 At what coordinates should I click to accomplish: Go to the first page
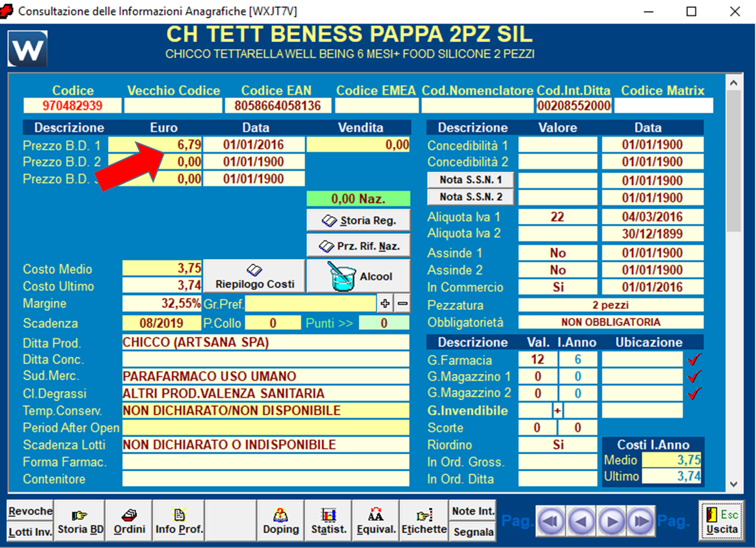552,521
